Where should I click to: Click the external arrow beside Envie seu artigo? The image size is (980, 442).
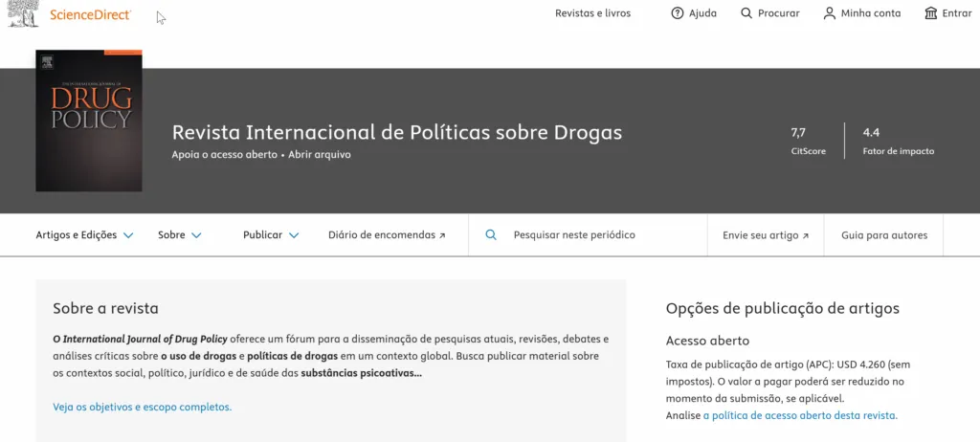tap(805, 235)
